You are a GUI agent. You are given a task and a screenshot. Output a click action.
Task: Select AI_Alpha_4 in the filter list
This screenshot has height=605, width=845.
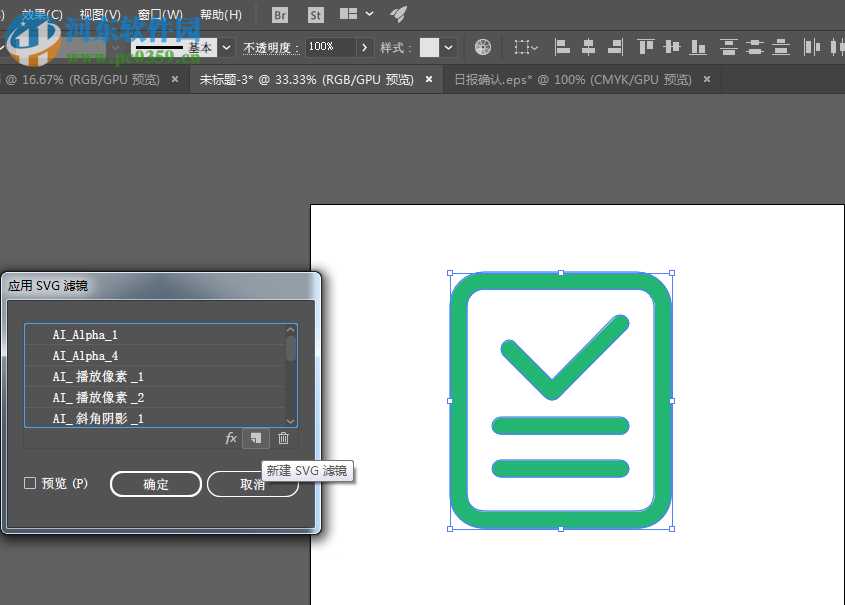point(86,356)
